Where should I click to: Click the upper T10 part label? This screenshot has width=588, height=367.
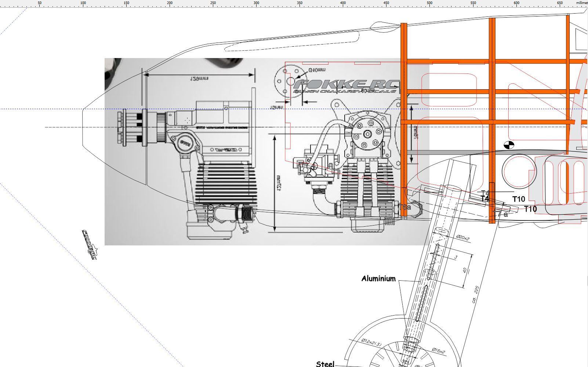point(518,199)
